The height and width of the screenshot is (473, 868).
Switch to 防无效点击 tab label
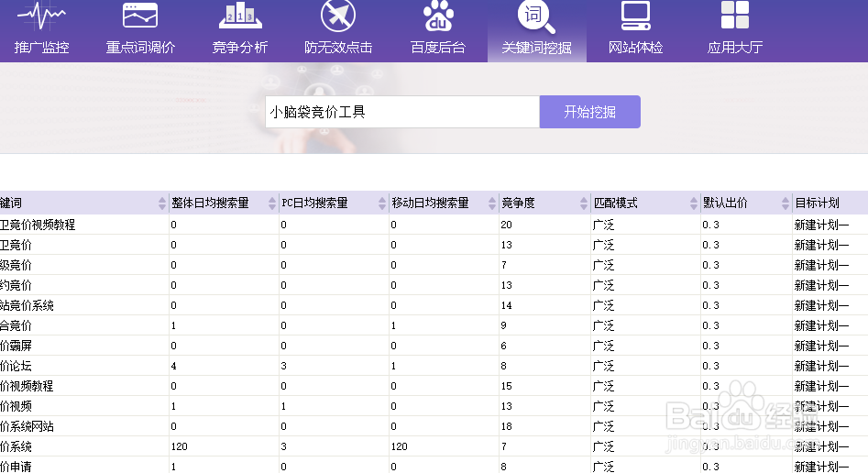click(x=338, y=48)
